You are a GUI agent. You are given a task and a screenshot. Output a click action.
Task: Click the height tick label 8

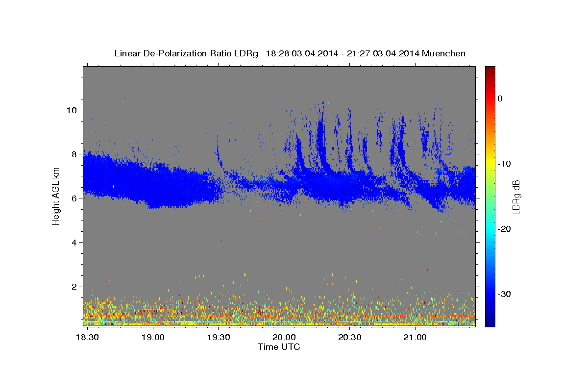[73, 154]
